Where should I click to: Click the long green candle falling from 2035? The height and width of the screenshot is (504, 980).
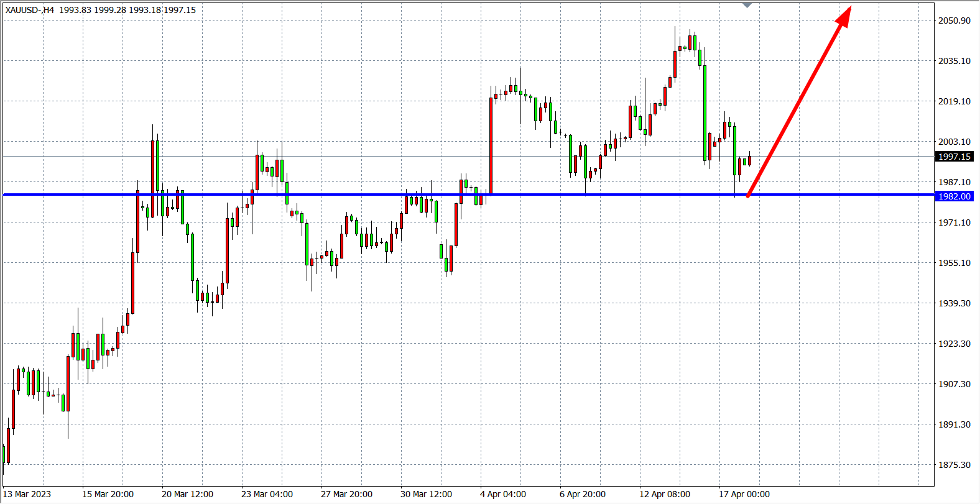pyautogui.click(x=705, y=112)
